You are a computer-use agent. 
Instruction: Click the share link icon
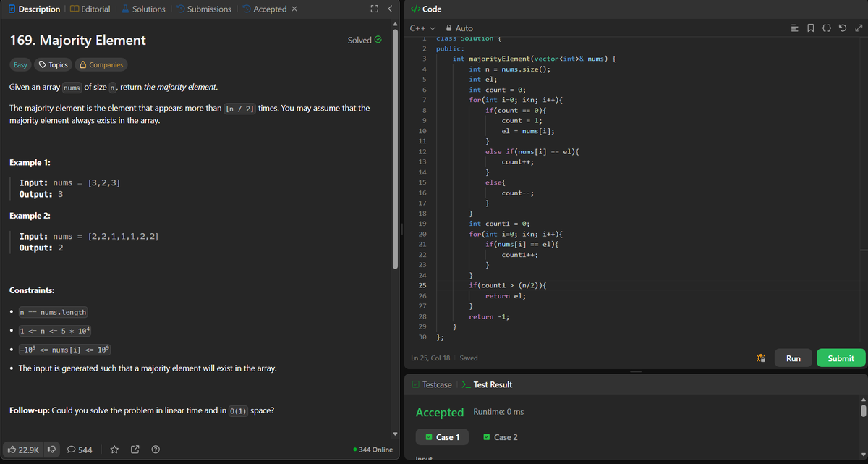coord(135,450)
